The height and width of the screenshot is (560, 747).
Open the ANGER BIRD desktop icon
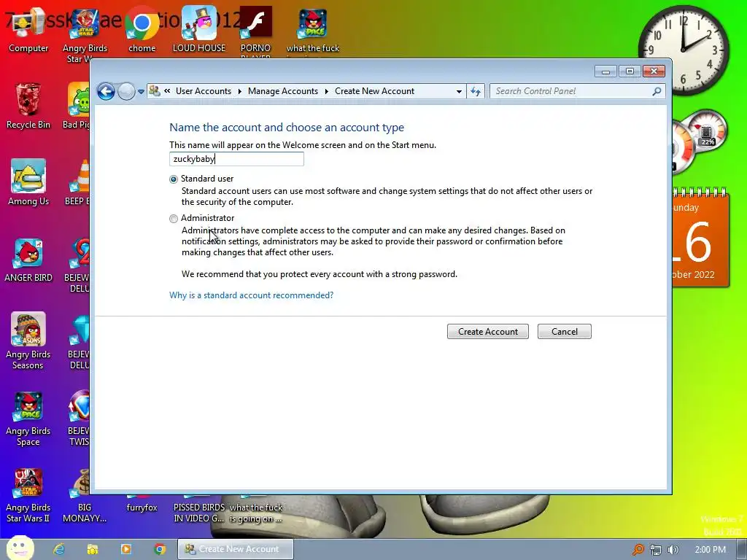click(28, 260)
